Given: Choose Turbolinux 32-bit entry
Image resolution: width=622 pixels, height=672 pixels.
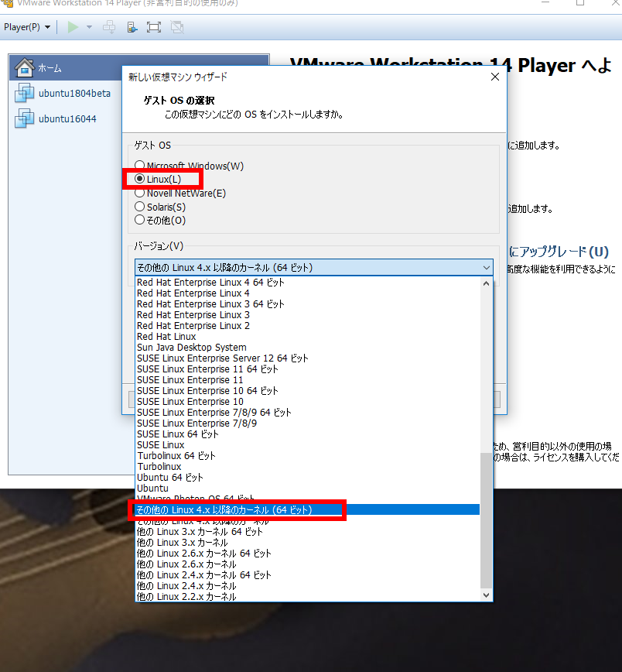Looking at the screenshot, I should tap(308, 466).
